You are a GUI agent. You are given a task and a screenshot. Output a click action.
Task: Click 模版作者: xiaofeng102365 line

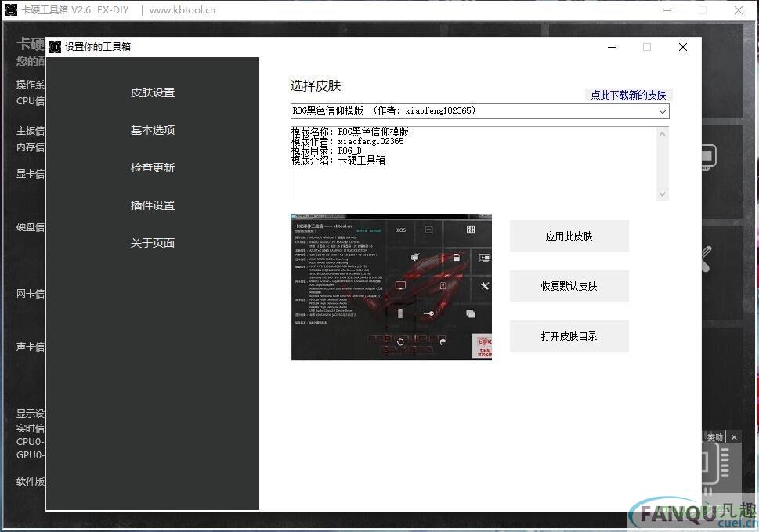pos(347,141)
